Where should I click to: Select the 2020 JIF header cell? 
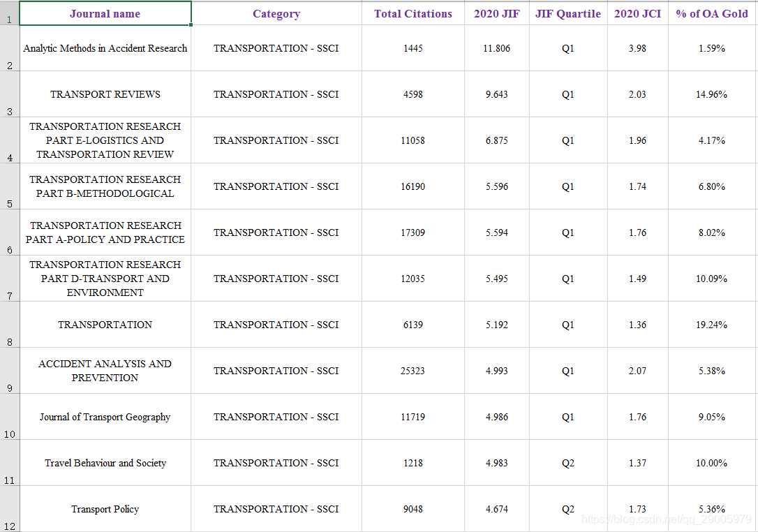[x=496, y=13]
